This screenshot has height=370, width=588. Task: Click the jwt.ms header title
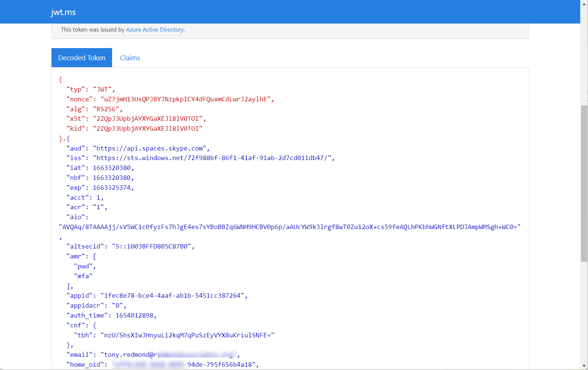pos(63,12)
